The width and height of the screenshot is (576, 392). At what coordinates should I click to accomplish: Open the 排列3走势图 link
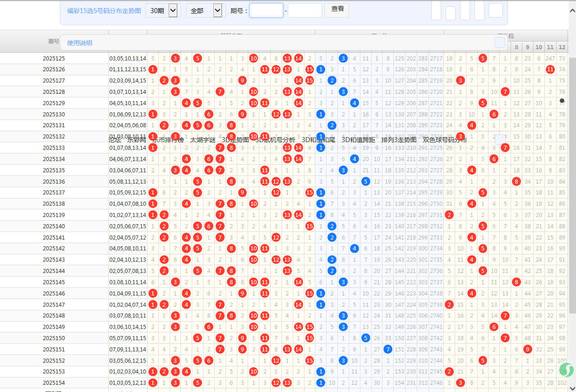click(399, 140)
